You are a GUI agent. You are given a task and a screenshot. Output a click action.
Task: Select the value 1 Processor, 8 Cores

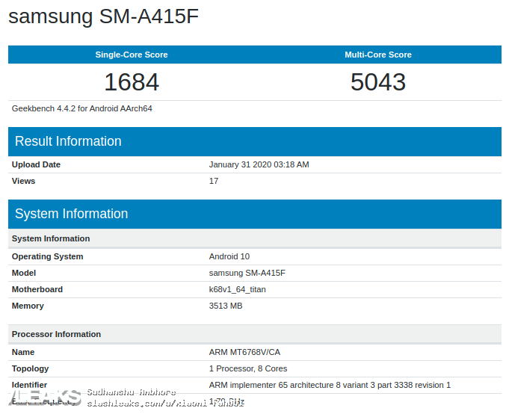248,368
